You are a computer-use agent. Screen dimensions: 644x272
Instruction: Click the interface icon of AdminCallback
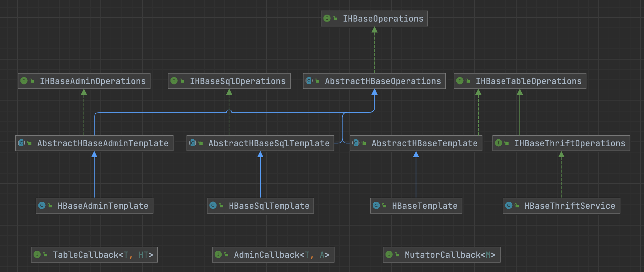(218, 254)
